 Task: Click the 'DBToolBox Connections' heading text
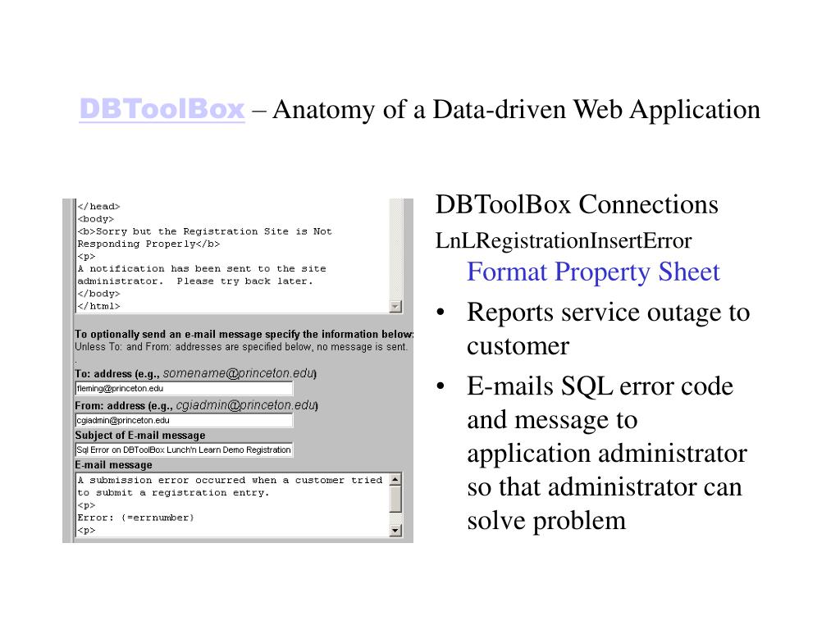(x=577, y=204)
